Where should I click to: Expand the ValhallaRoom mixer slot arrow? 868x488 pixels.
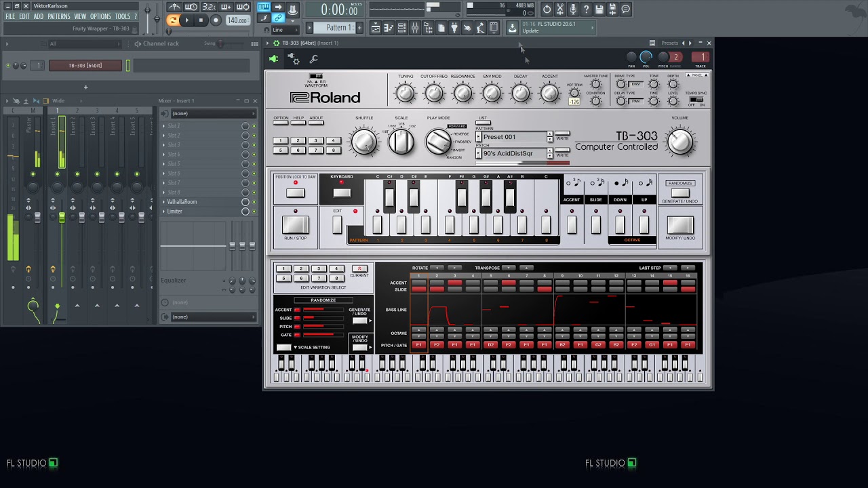pos(163,202)
